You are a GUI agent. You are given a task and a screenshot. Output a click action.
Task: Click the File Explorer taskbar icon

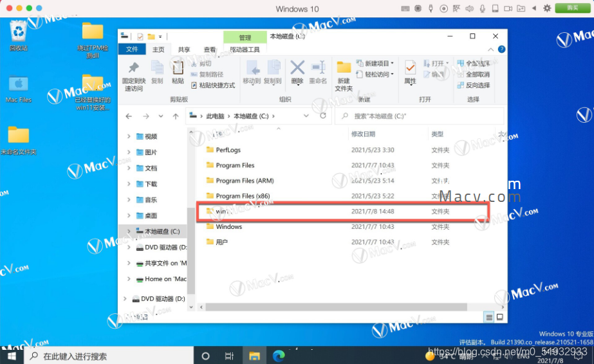(x=254, y=356)
